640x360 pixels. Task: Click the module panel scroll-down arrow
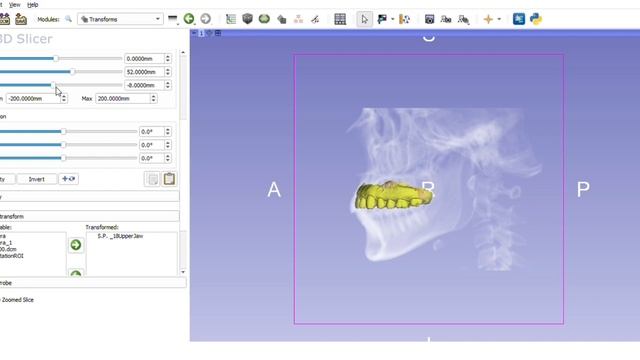[182, 272]
